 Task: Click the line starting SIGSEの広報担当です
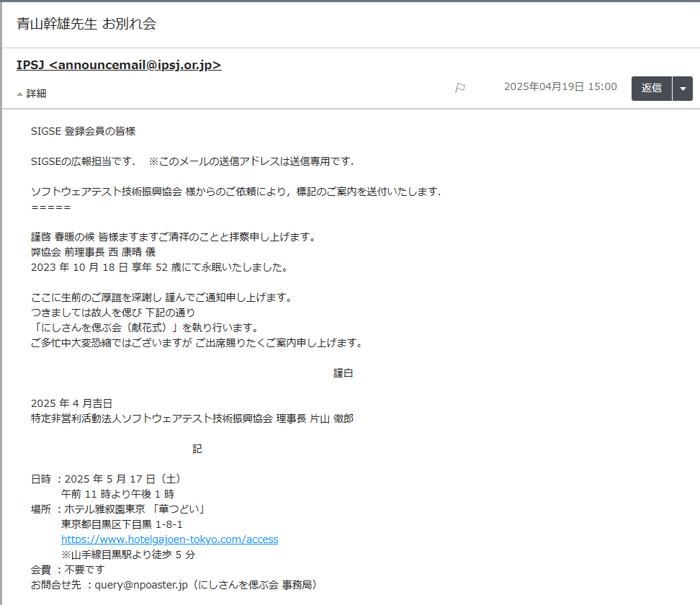[192, 161]
